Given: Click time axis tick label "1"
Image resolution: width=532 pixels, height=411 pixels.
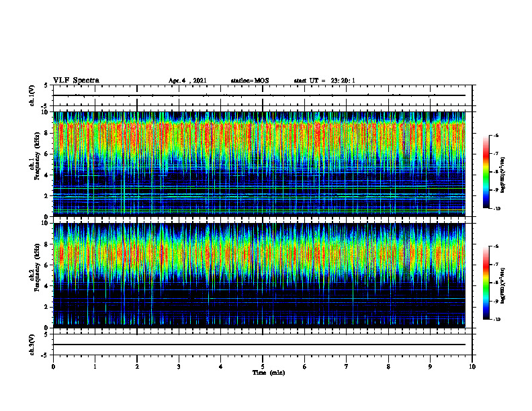Looking at the screenshot, I should (x=95, y=367).
